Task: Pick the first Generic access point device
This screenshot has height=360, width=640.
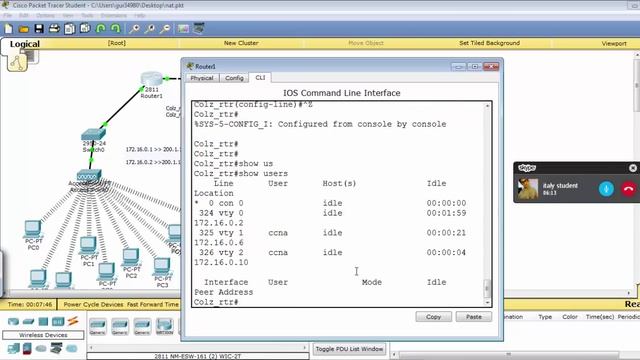Action: click(x=98, y=327)
